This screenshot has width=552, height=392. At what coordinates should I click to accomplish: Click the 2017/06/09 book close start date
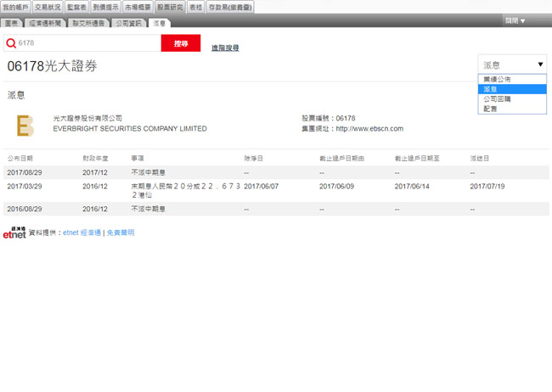click(336, 186)
